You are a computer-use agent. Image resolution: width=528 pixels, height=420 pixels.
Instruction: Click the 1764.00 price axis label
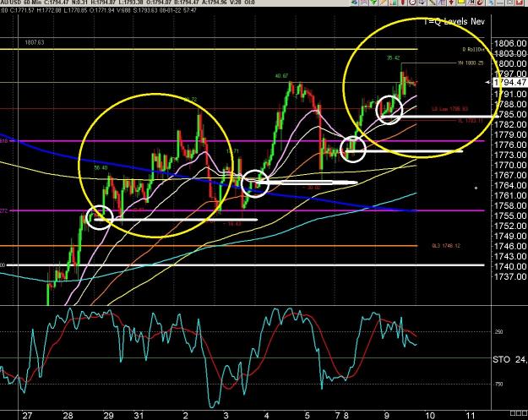pos(510,185)
